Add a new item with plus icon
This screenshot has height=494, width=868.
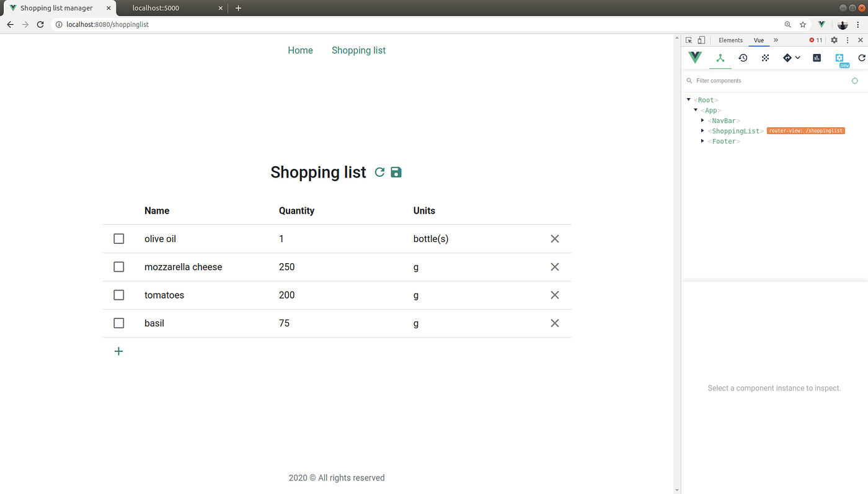pyautogui.click(x=119, y=351)
